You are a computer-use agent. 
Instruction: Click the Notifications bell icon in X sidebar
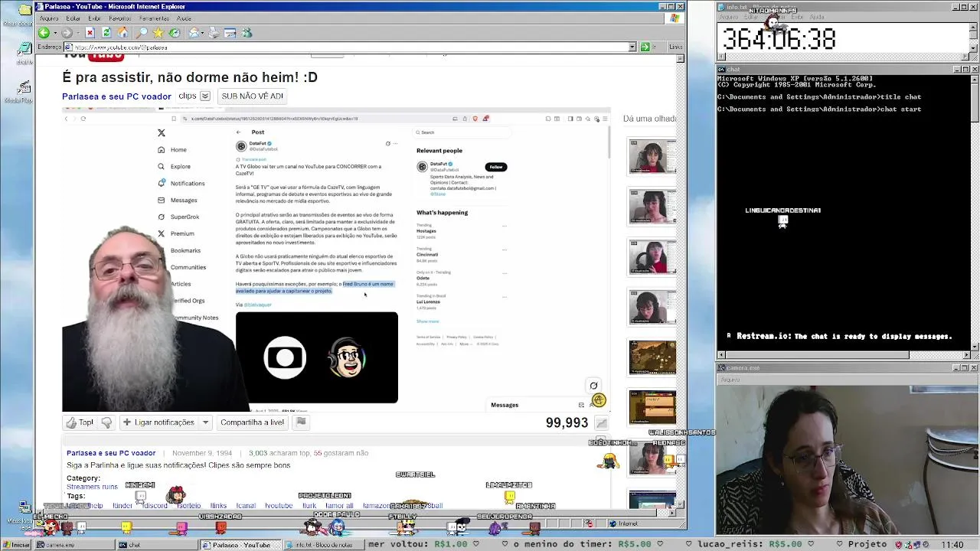tap(161, 183)
